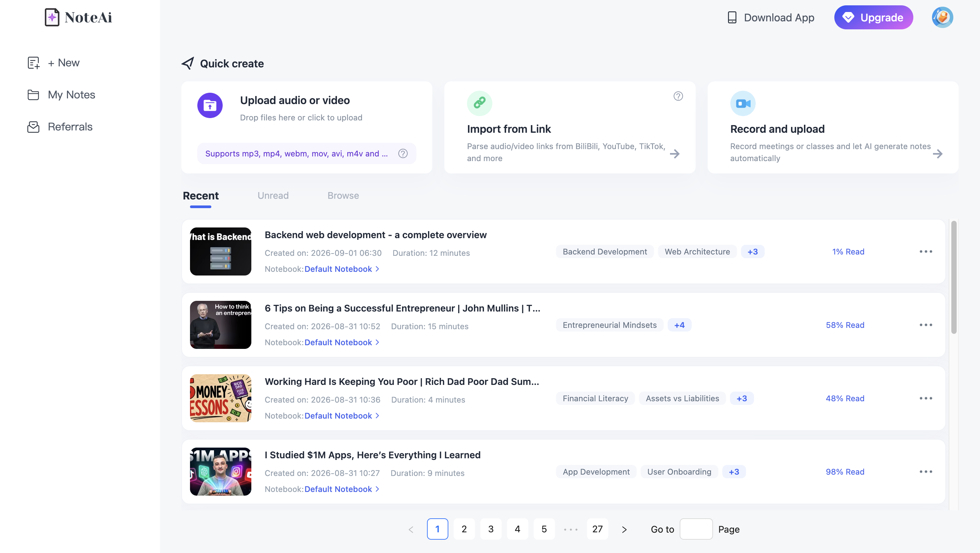Viewport: 980px width, 553px height.
Task: Click help icon beside supported formats
Action: pos(403,153)
